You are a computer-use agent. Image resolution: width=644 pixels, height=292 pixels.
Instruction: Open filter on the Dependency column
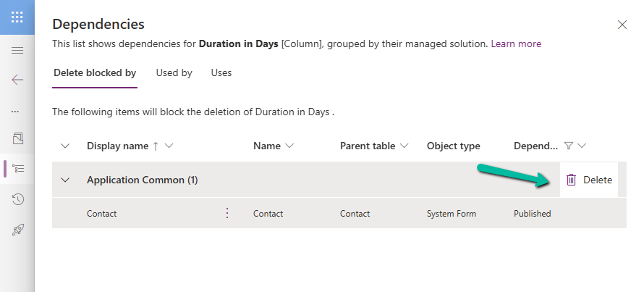pos(569,146)
